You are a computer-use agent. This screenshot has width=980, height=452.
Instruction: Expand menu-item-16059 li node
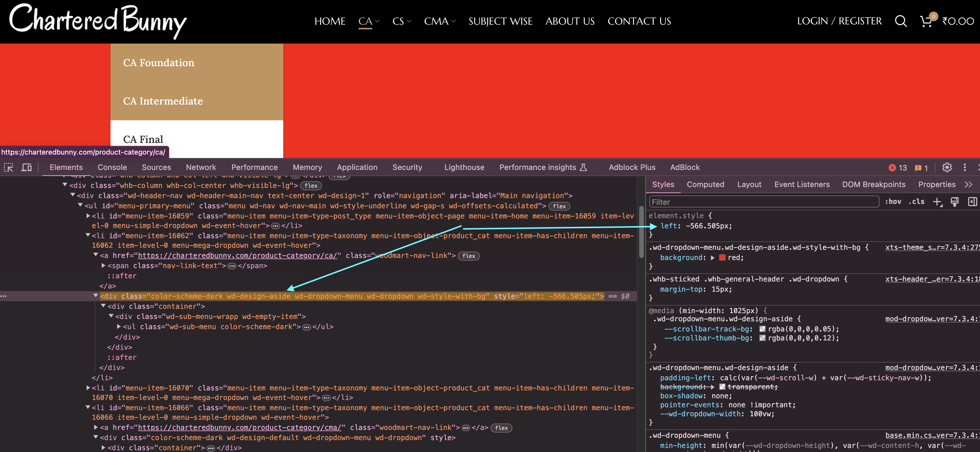(88, 216)
